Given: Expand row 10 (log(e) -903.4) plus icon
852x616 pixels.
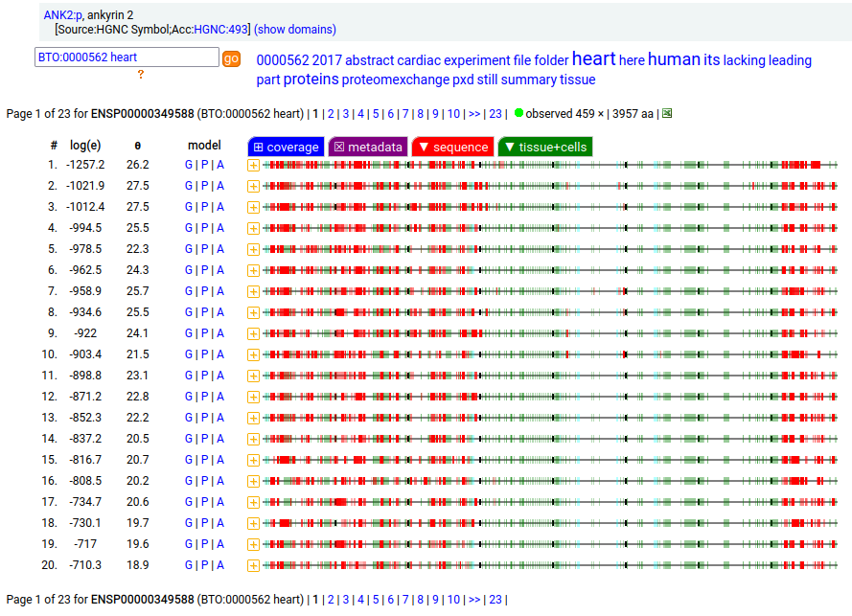Looking at the screenshot, I should tap(253, 354).
